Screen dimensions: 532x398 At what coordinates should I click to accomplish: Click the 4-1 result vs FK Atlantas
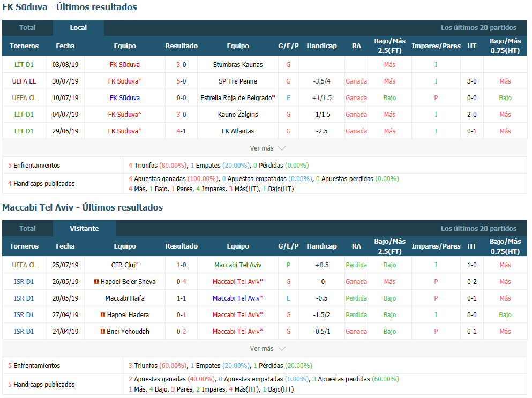point(182,131)
